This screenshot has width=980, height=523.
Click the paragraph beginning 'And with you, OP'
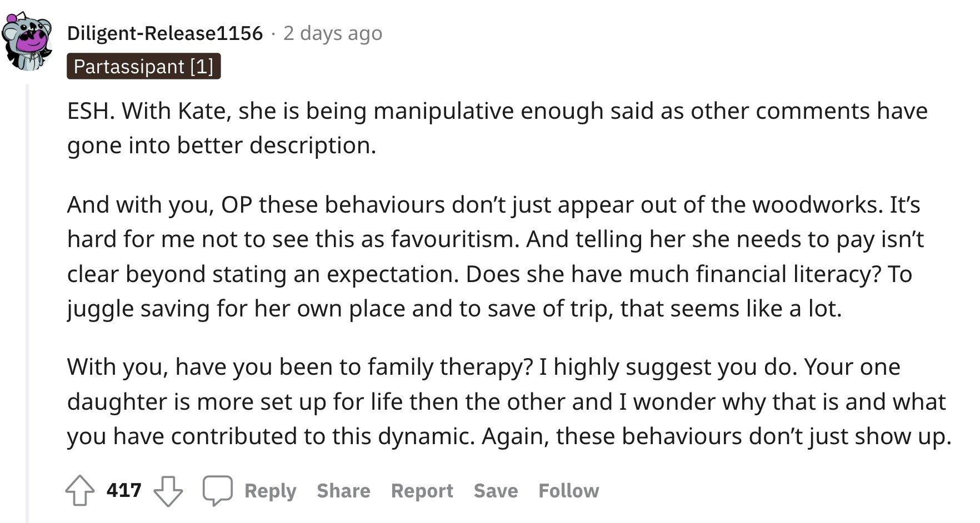495,257
